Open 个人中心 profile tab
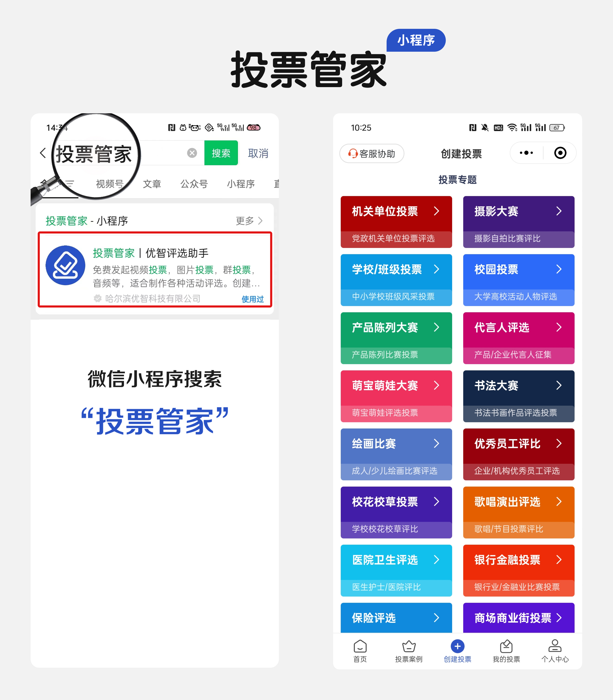Viewport: 613px width, 700px height. click(555, 651)
